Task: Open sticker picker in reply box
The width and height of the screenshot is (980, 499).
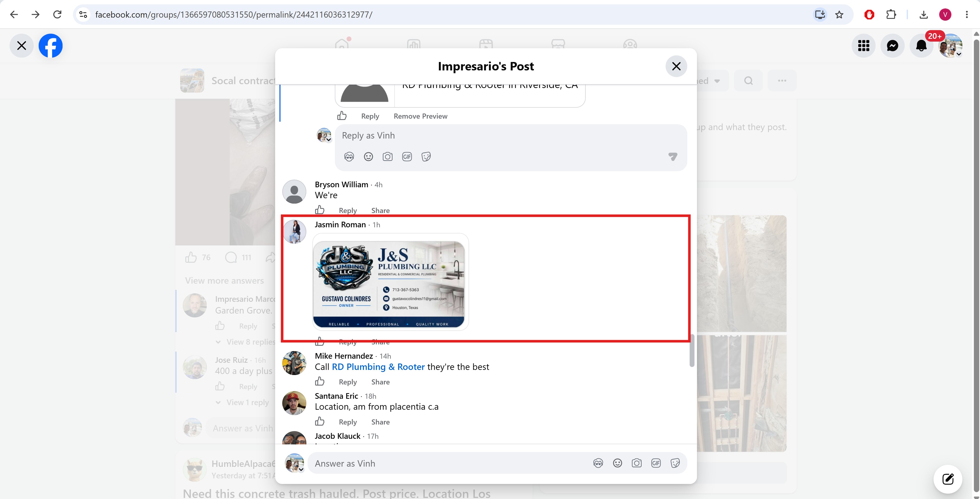Action: tap(426, 157)
